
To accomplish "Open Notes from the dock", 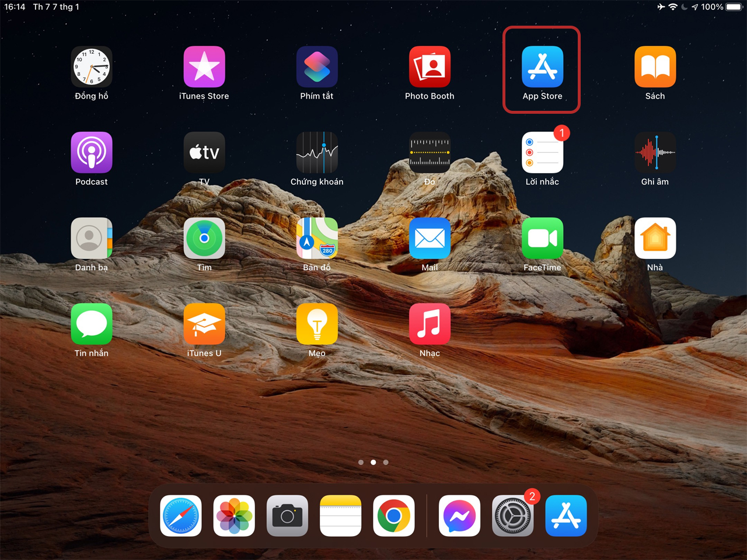I will (x=341, y=516).
